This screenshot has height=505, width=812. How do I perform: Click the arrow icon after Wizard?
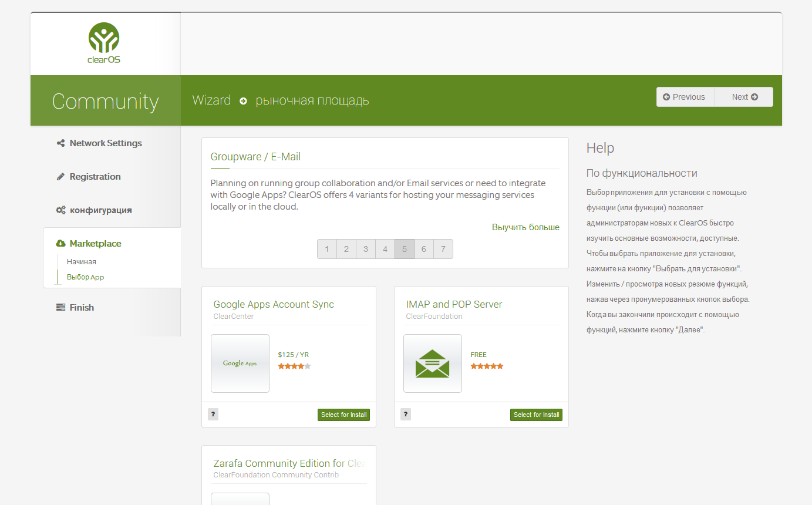(243, 101)
